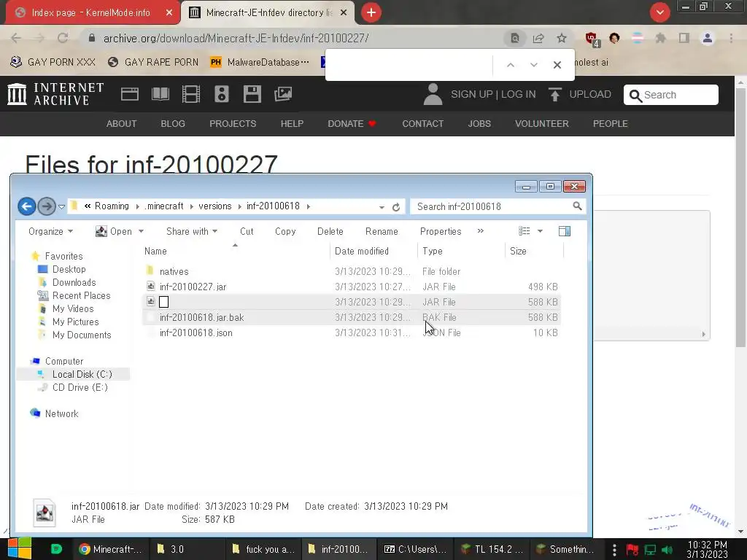Show more toolbar commands with double chevron
This screenshot has width=747, height=560.
click(480, 231)
